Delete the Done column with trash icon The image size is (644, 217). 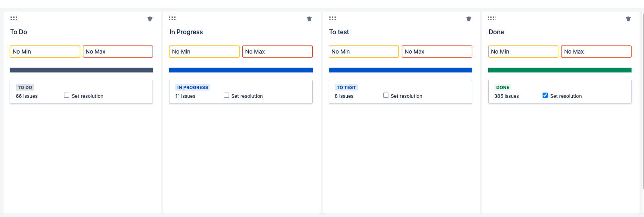point(628,19)
